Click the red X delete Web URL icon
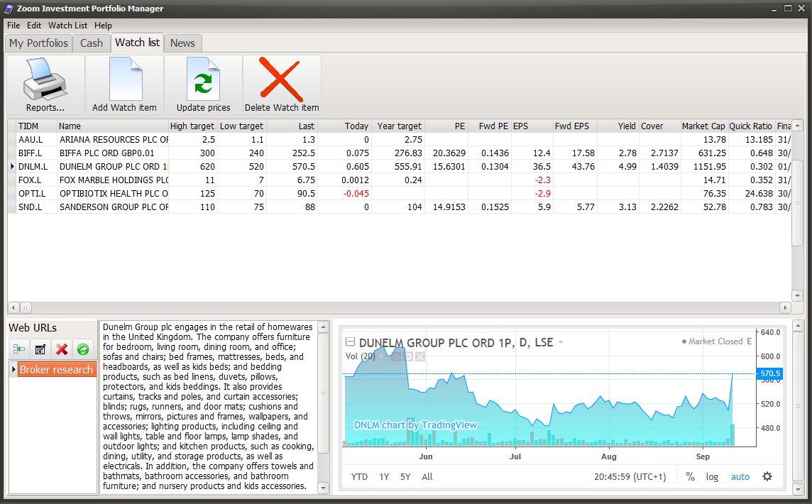The image size is (812, 504). (x=62, y=349)
